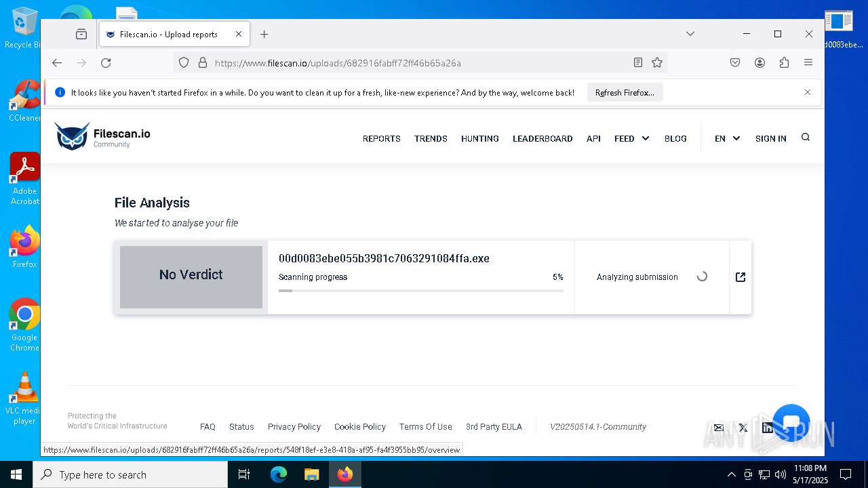
Task: Open the Windows Start button
Action: click(16, 474)
